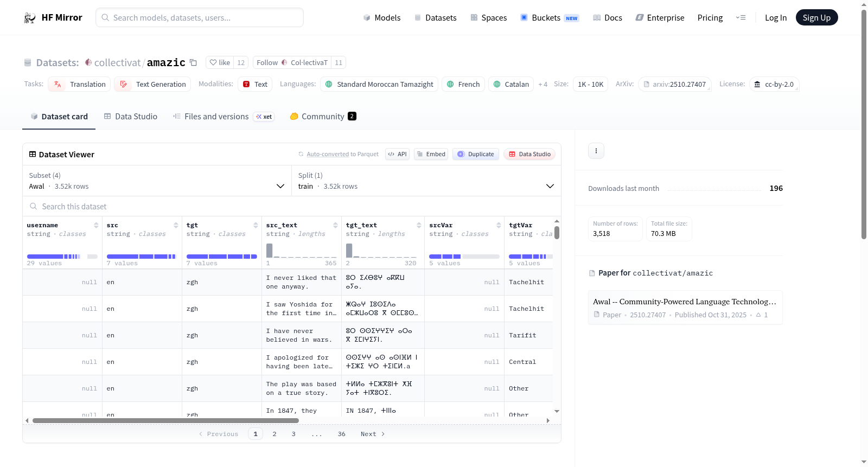Click the table vertical scrollbar thumb
868x467 pixels.
[557, 233]
